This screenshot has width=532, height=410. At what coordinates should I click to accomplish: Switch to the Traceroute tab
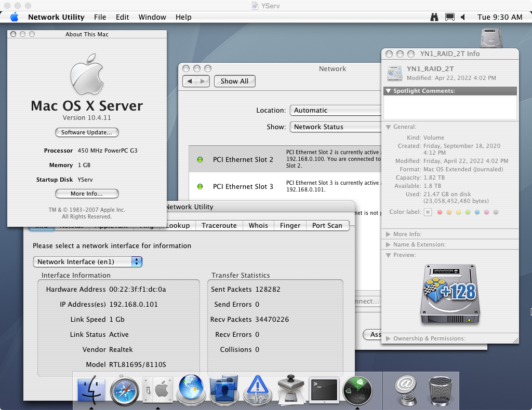point(219,226)
